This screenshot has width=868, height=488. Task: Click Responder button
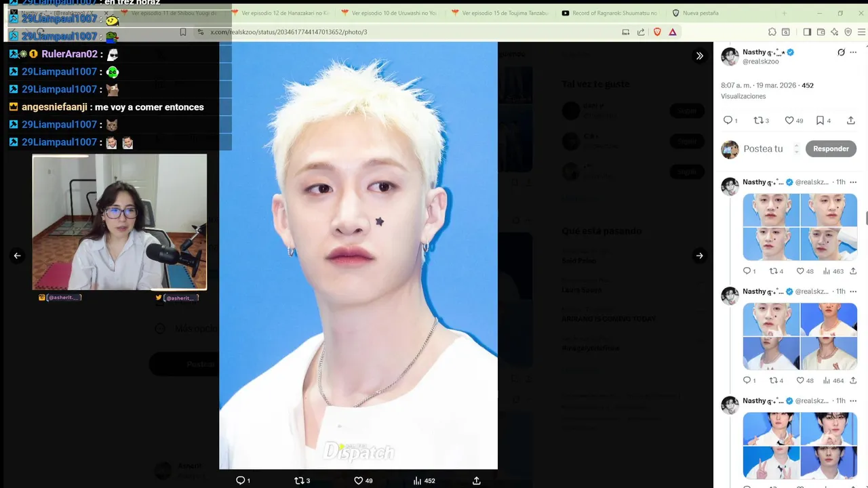point(831,148)
